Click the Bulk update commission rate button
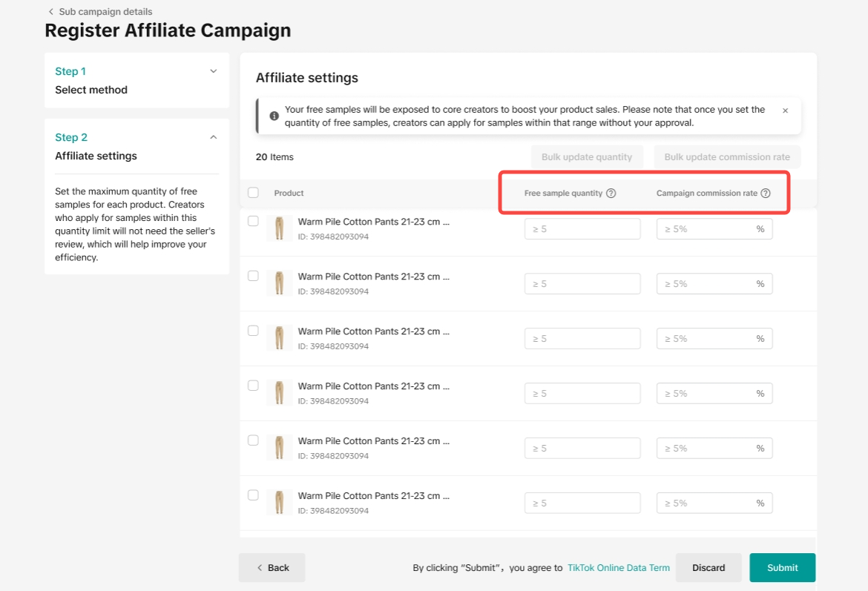The width and height of the screenshot is (868, 591). point(727,157)
